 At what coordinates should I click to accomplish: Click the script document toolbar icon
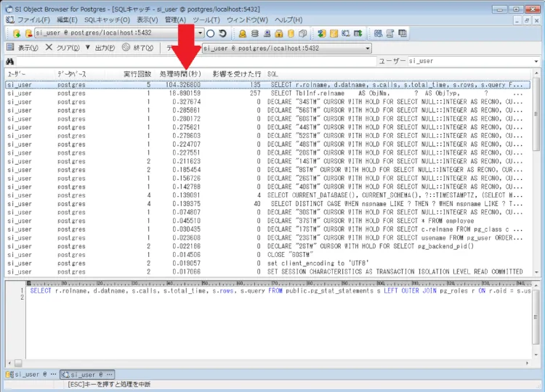(390, 33)
